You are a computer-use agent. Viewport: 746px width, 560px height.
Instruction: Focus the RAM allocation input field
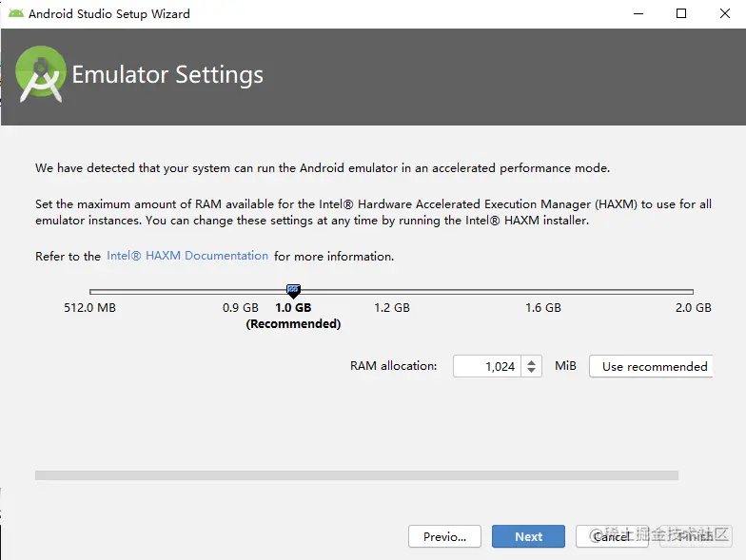pyautogui.click(x=487, y=366)
